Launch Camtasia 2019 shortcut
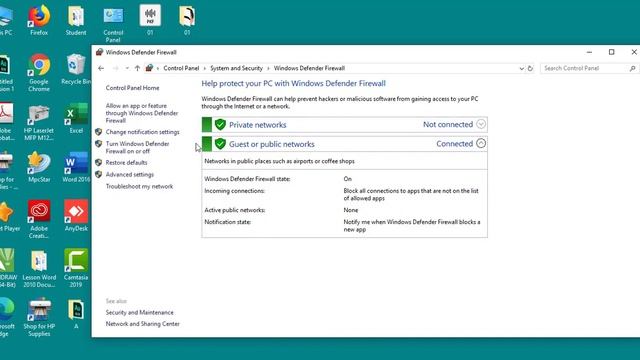This screenshot has width=640, height=360. (76, 269)
